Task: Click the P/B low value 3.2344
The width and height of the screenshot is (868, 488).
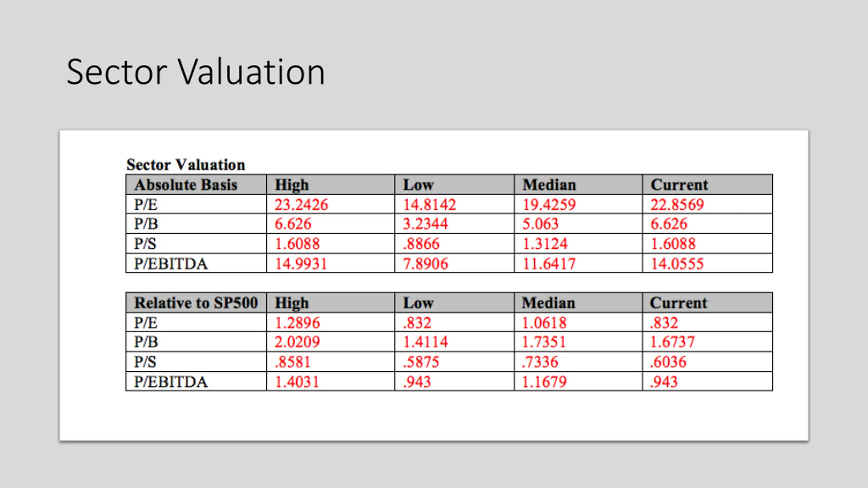Action: click(x=425, y=224)
